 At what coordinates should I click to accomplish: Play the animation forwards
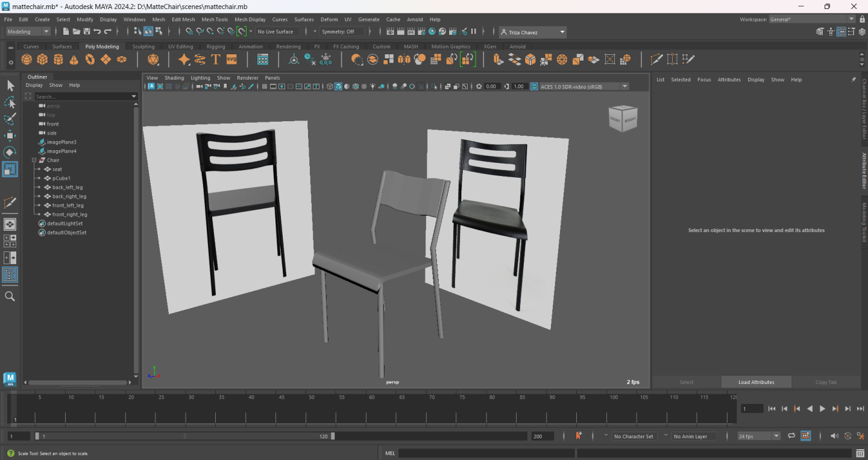pos(822,409)
